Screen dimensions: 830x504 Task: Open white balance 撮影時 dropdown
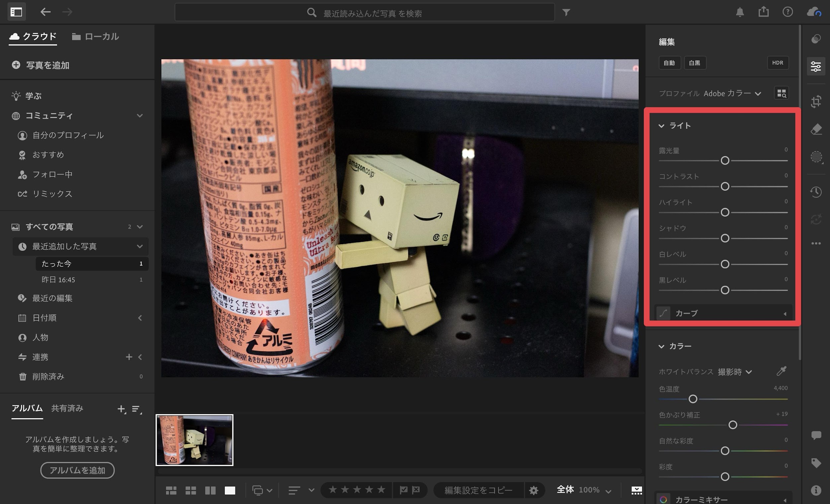pos(735,372)
